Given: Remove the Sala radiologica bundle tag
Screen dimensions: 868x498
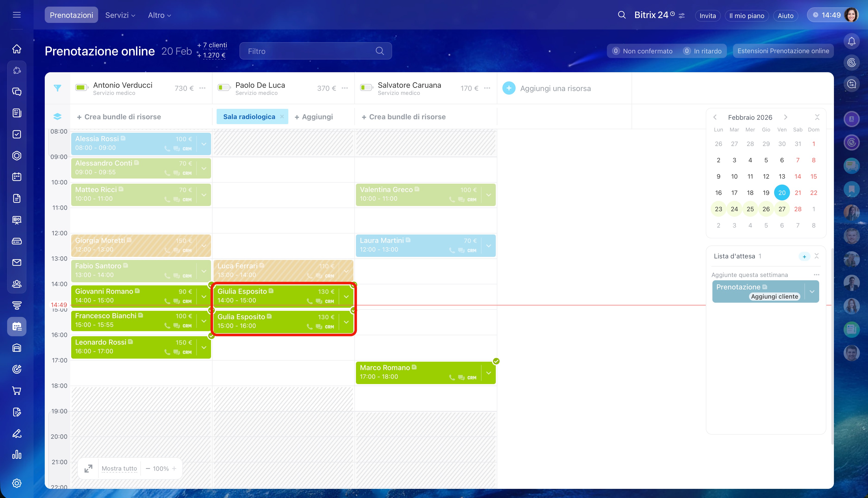Looking at the screenshot, I should [x=282, y=117].
